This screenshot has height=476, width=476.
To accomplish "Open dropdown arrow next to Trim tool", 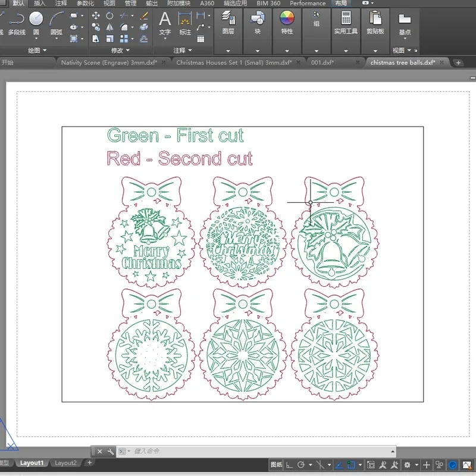I will tap(132, 15).
